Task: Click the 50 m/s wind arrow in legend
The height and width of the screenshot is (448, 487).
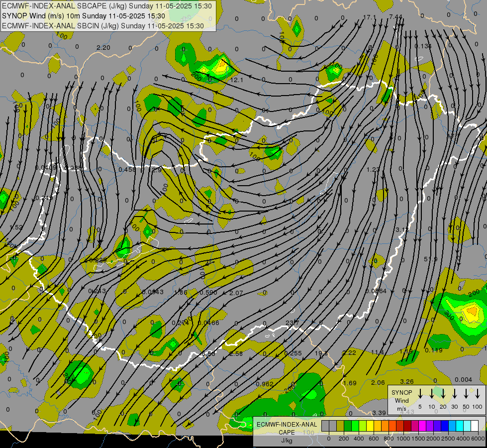Action: (x=466, y=394)
